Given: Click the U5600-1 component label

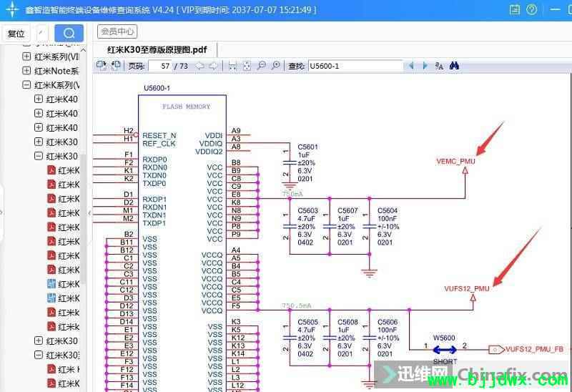Looking at the screenshot, I should 157,88.
